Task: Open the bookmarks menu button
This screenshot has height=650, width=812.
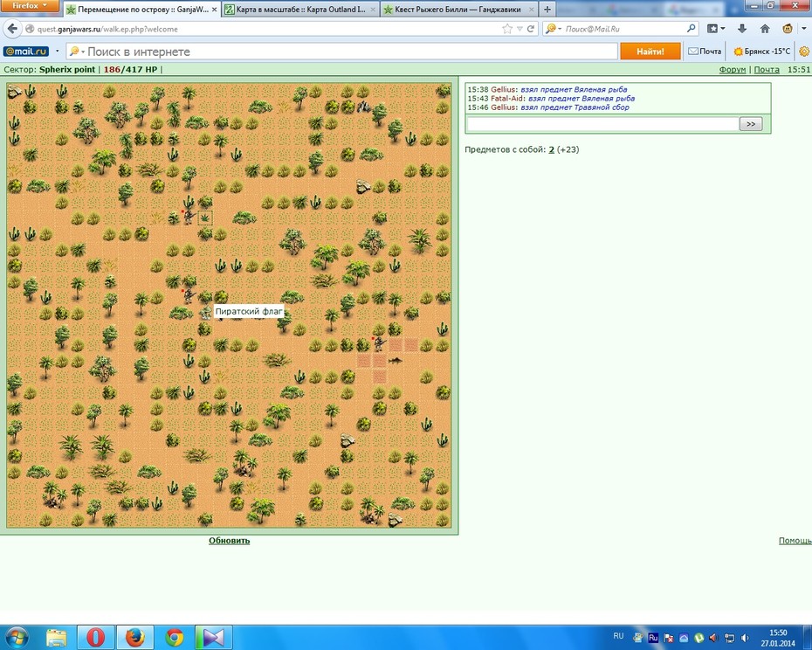Action: (x=716, y=29)
